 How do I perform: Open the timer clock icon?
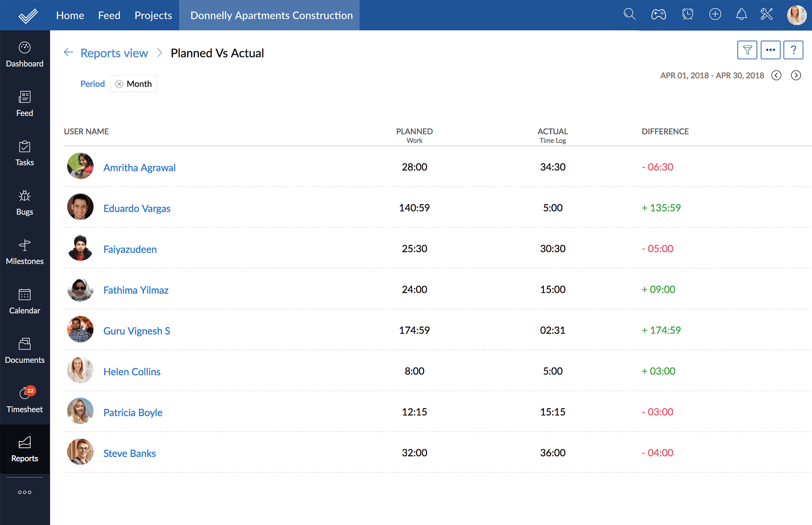click(x=687, y=15)
